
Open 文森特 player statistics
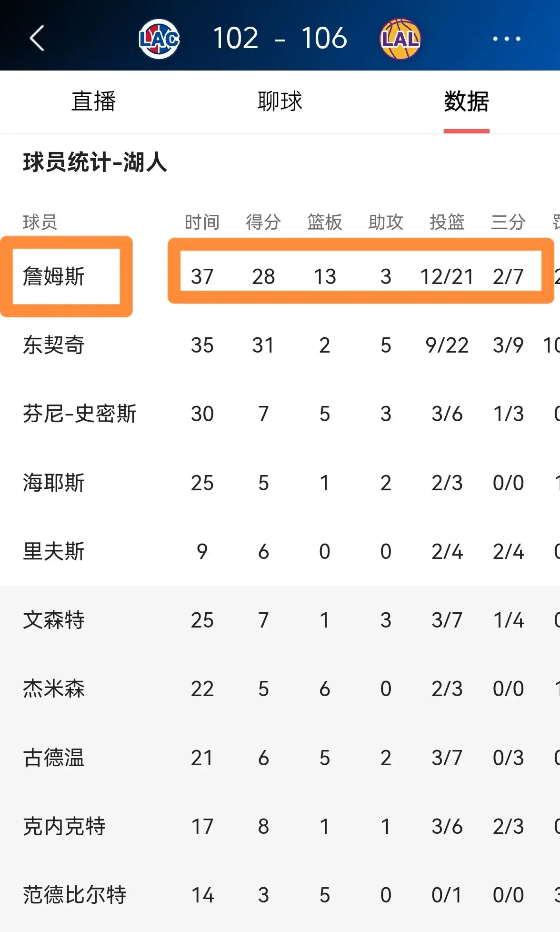pyautogui.click(x=54, y=619)
